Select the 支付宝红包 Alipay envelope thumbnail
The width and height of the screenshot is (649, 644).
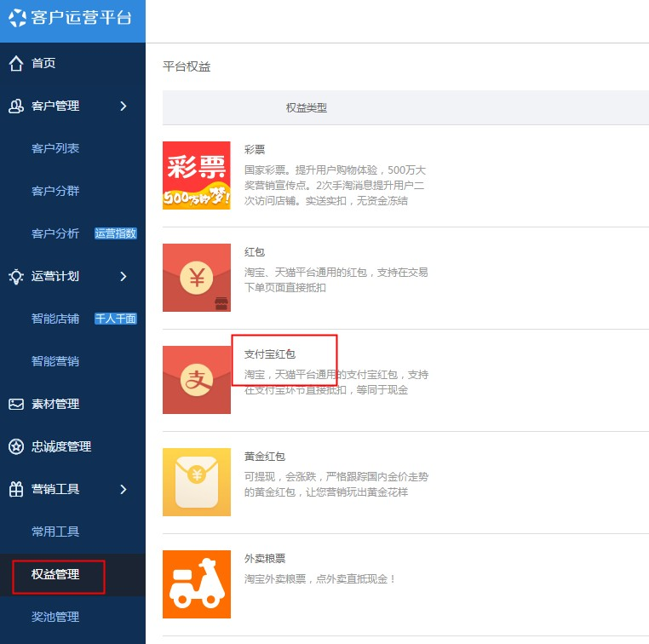[197, 380]
